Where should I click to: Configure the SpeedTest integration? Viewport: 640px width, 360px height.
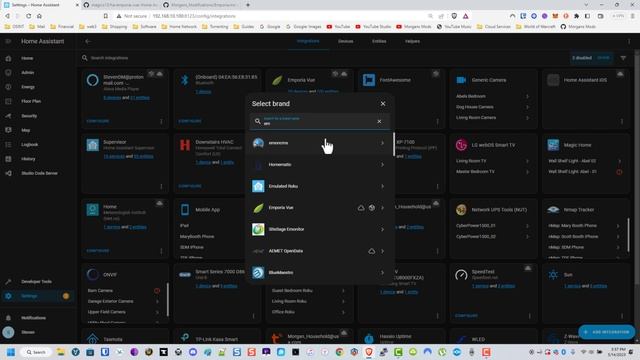tap(467, 316)
